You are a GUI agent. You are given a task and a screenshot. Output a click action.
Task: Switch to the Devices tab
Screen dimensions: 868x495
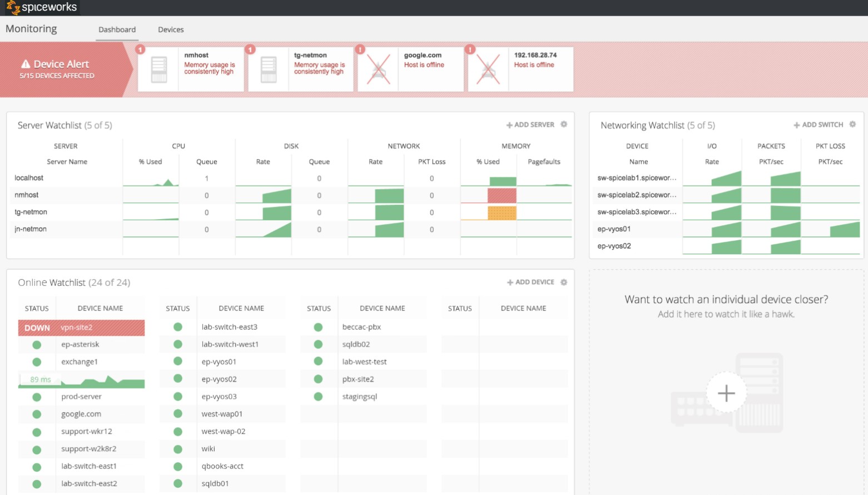(x=170, y=29)
